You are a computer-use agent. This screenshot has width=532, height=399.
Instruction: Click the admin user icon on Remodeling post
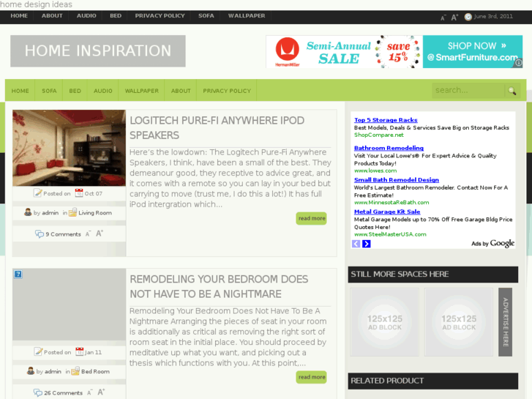click(31, 371)
